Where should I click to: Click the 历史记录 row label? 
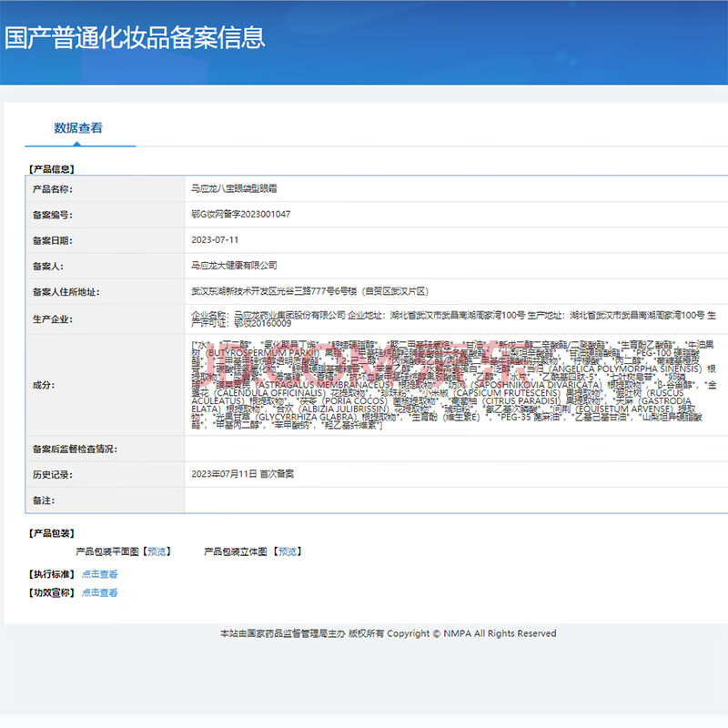pyautogui.click(x=53, y=475)
